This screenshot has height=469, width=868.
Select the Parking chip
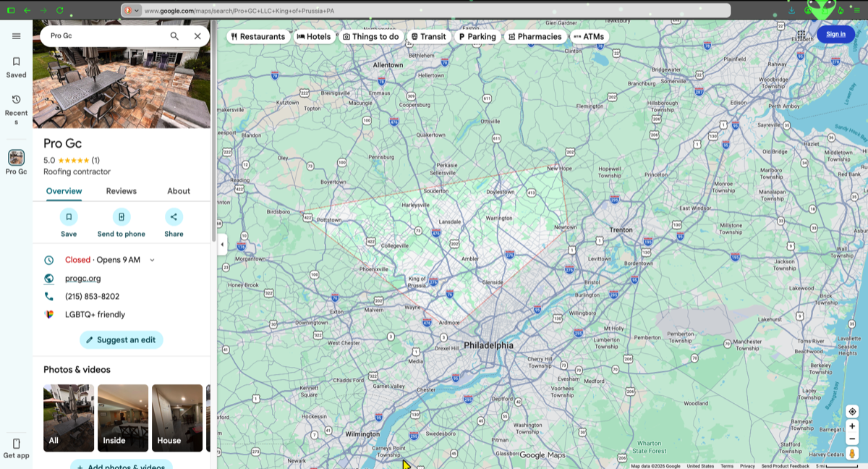(x=477, y=36)
